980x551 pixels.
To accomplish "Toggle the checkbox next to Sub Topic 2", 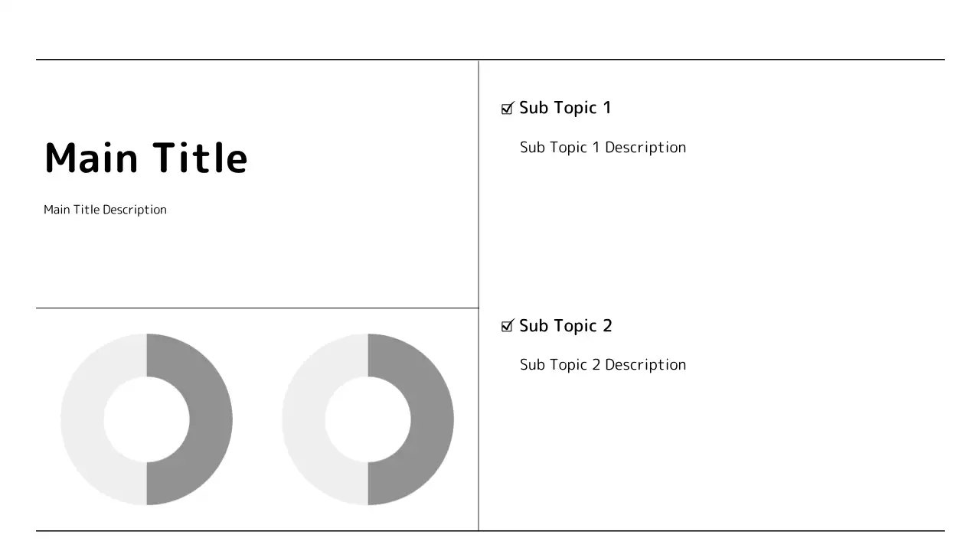I will 507,327.
